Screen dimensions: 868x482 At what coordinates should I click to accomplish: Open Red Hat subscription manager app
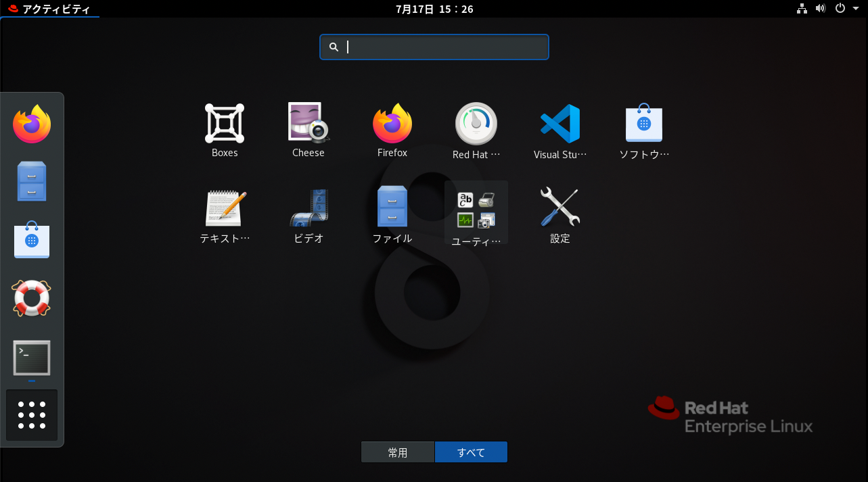(x=476, y=130)
